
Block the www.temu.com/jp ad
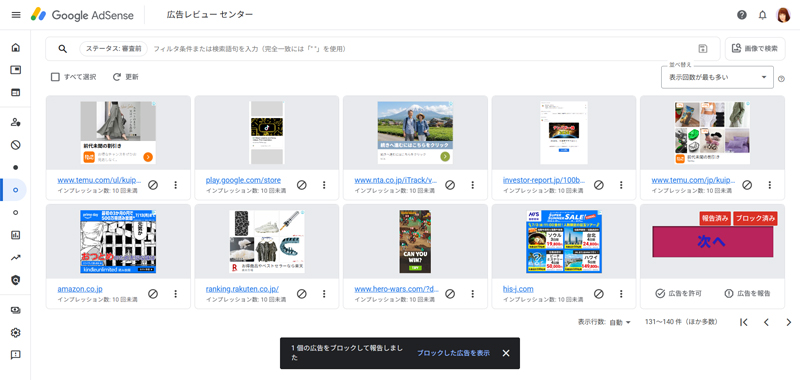click(x=747, y=185)
